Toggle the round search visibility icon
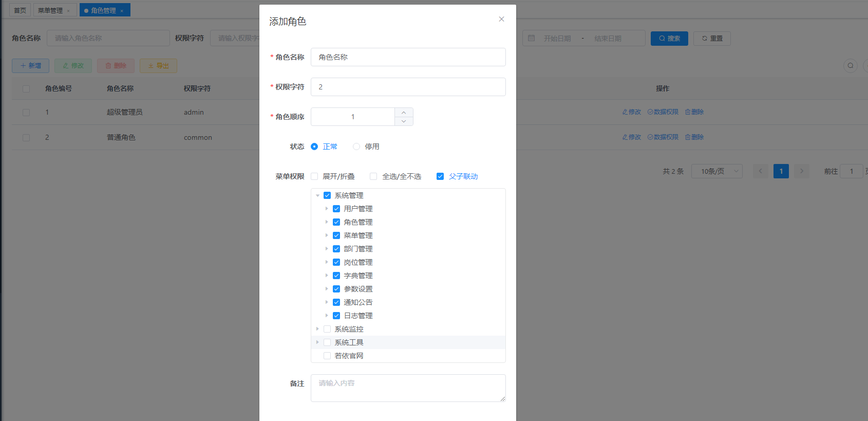The height and width of the screenshot is (421, 868). click(x=851, y=65)
